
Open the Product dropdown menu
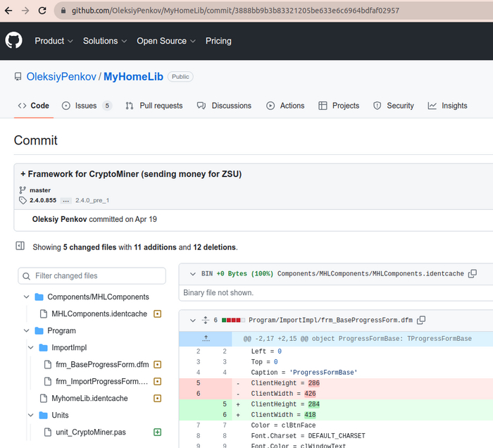(x=54, y=41)
